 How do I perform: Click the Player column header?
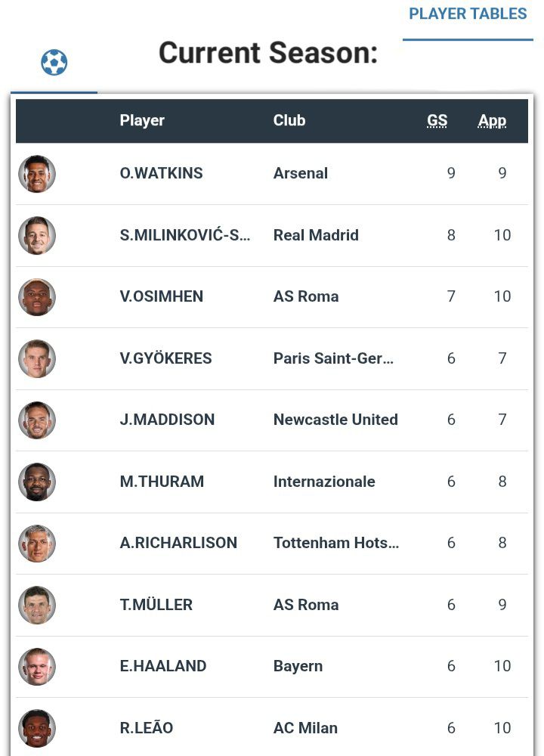pos(142,120)
